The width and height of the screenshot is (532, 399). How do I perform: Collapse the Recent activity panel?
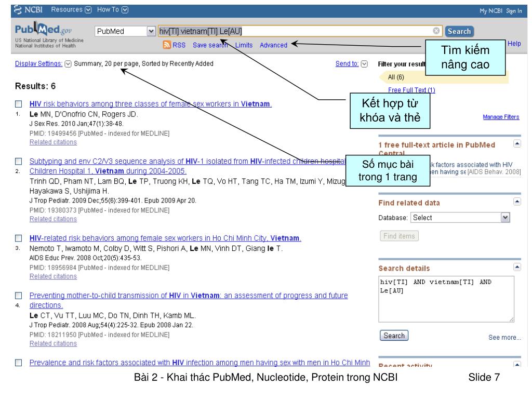tap(517, 364)
